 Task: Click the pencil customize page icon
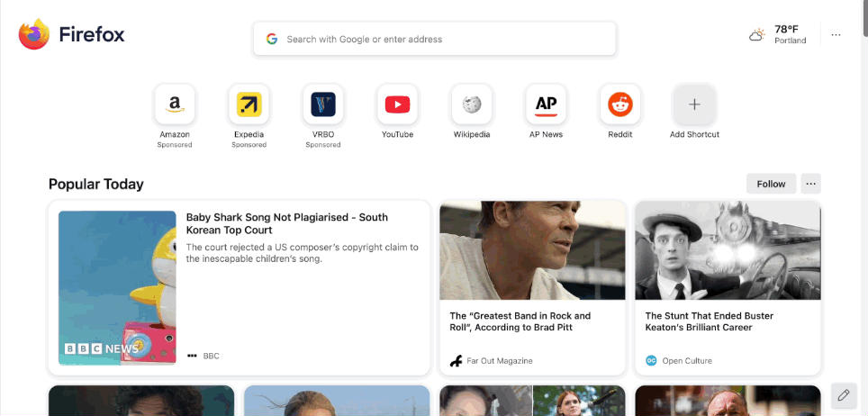tap(844, 395)
